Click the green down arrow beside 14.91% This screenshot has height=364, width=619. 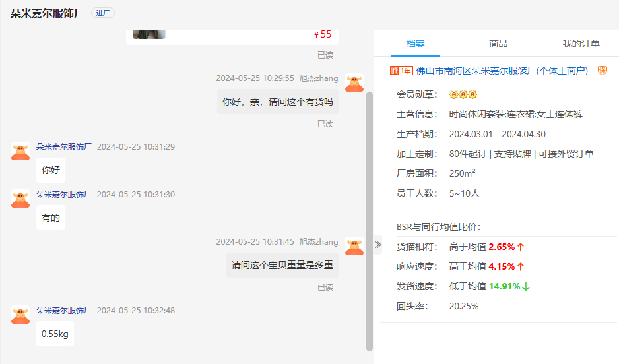[526, 287]
